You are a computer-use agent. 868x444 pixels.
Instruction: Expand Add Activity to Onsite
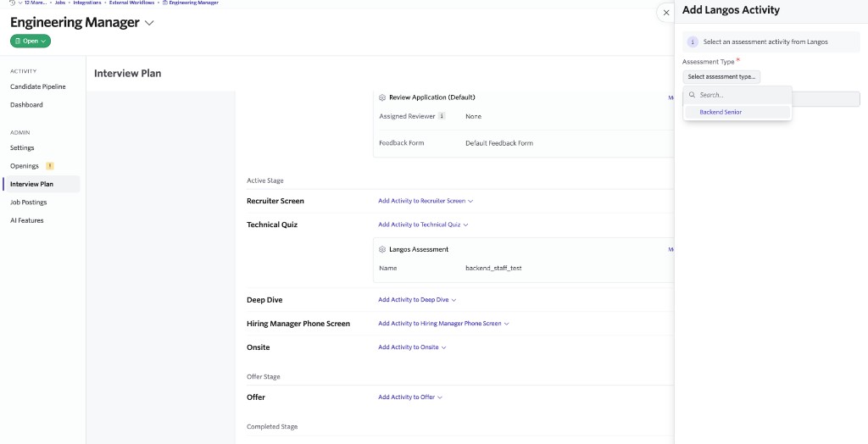pos(413,347)
